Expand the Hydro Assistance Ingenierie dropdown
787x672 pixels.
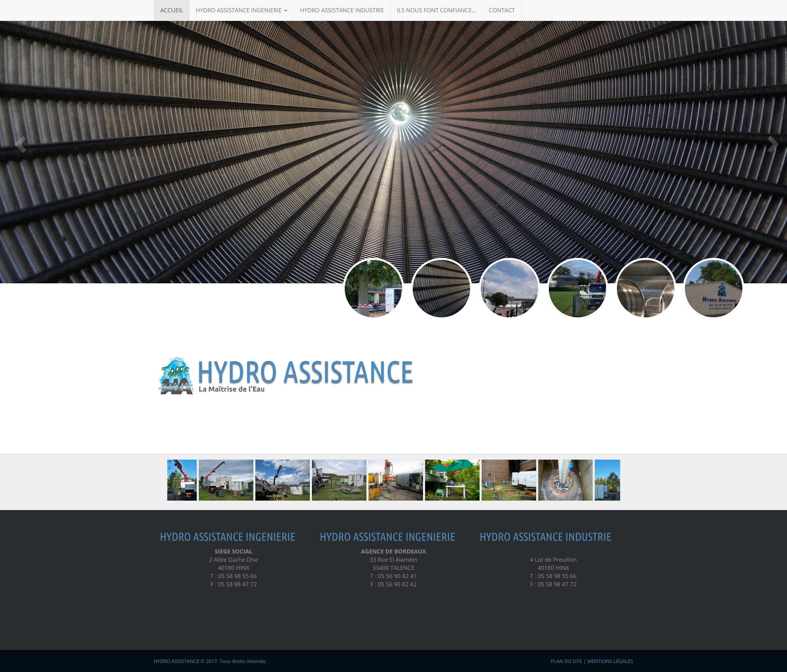tap(241, 10)
